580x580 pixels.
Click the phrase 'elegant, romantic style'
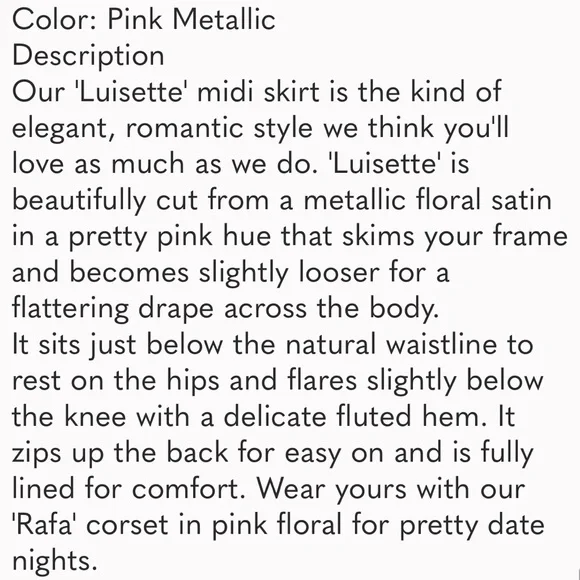pos(162,128)
